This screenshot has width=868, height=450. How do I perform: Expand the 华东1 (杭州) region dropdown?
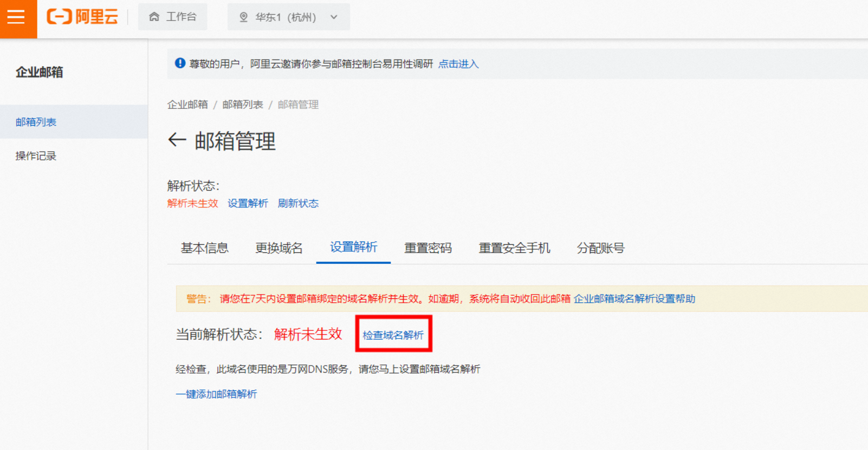point(334,17)
